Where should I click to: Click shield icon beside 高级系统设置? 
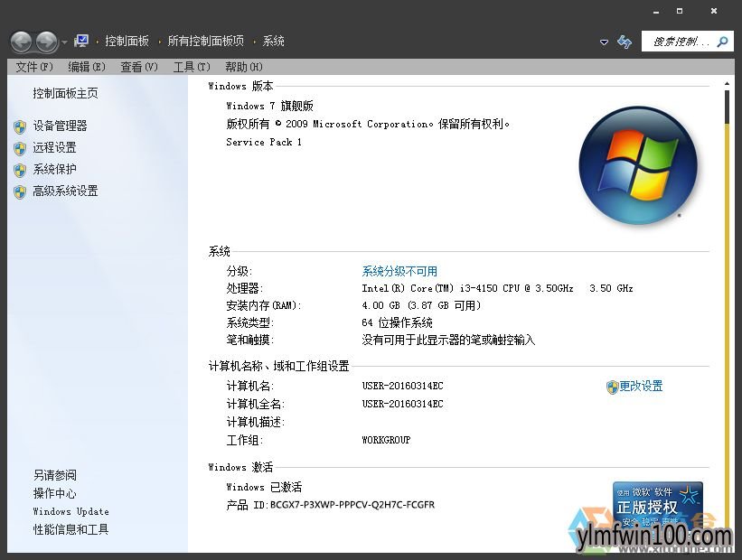[20, 191]
